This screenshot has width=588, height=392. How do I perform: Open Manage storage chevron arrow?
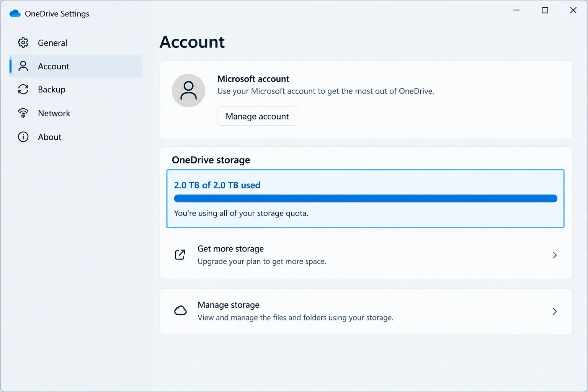tap(555, 311)
